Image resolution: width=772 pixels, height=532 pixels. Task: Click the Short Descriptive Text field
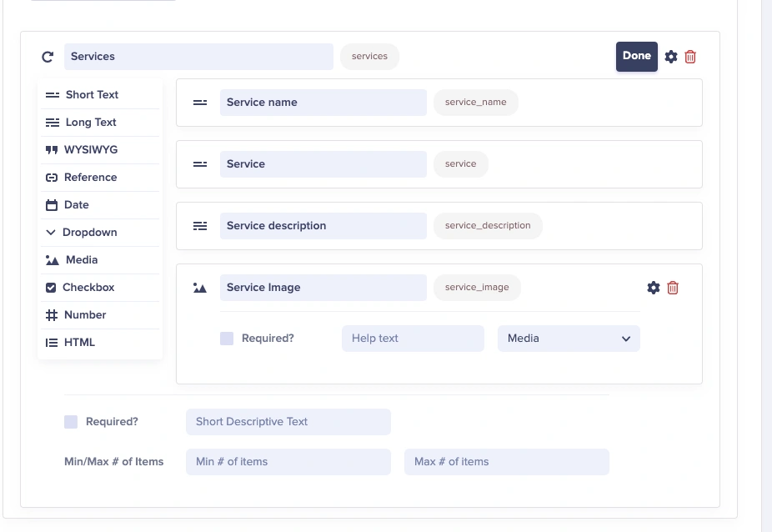(288, 422)
